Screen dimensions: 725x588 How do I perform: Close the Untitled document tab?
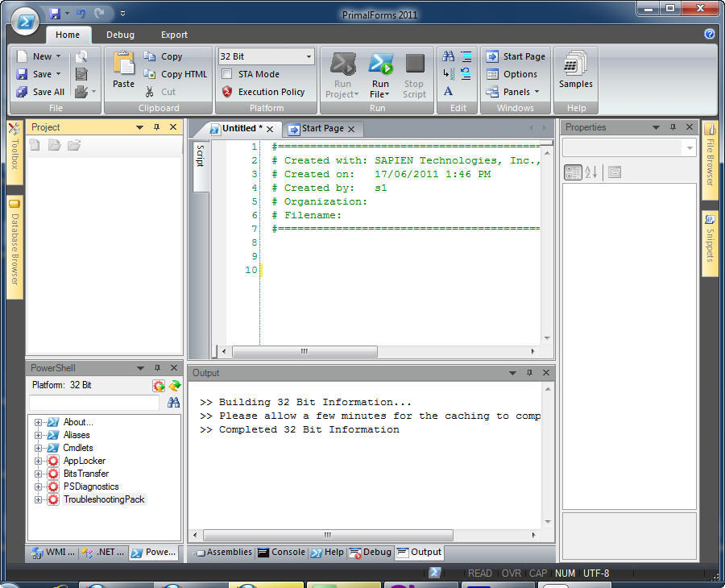click(x=270, y=129)
